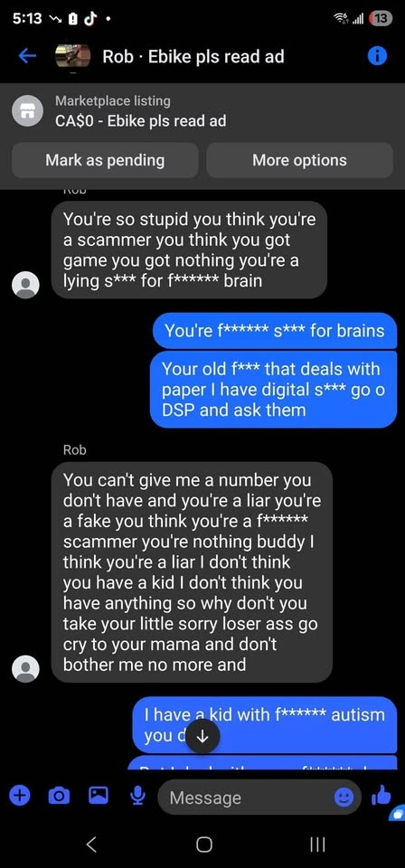Send a thumbs-up like

381,796
